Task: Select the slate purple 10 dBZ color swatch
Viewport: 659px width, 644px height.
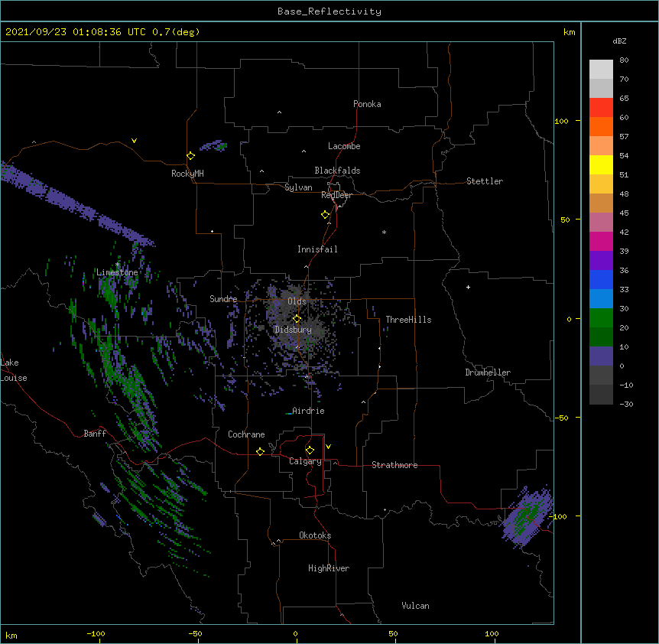Action: [x=601, y=356]
